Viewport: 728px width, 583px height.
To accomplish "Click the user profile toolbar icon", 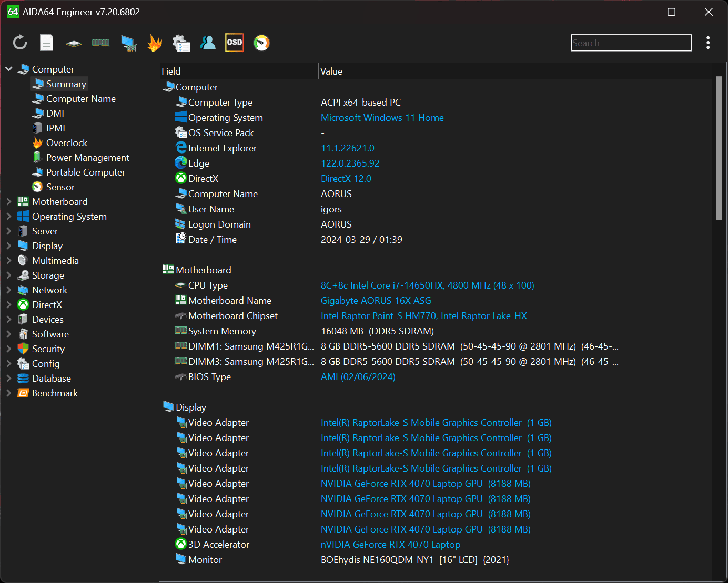I will pyautogui.click(x=208, y=43).
